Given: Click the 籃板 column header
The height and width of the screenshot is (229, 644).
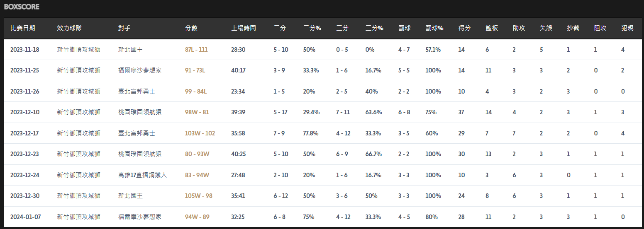Looking at the screenshot, I should point(492,28).
